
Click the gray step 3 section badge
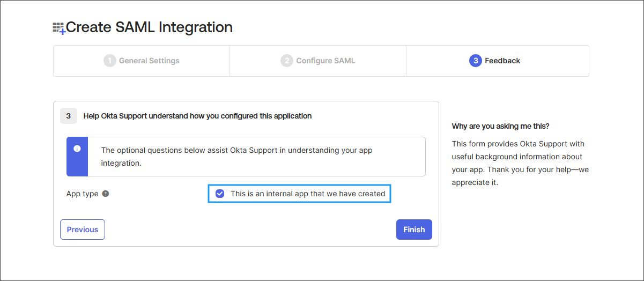pos(69,116)
